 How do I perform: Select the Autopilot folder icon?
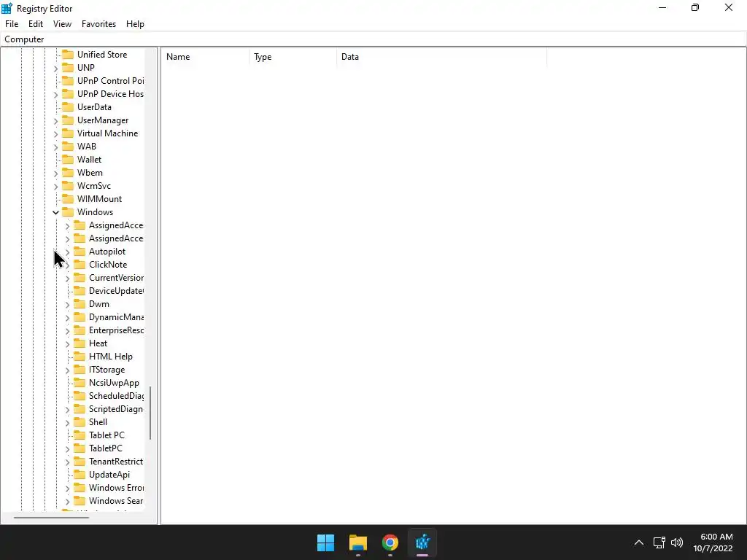pos(80,251)
